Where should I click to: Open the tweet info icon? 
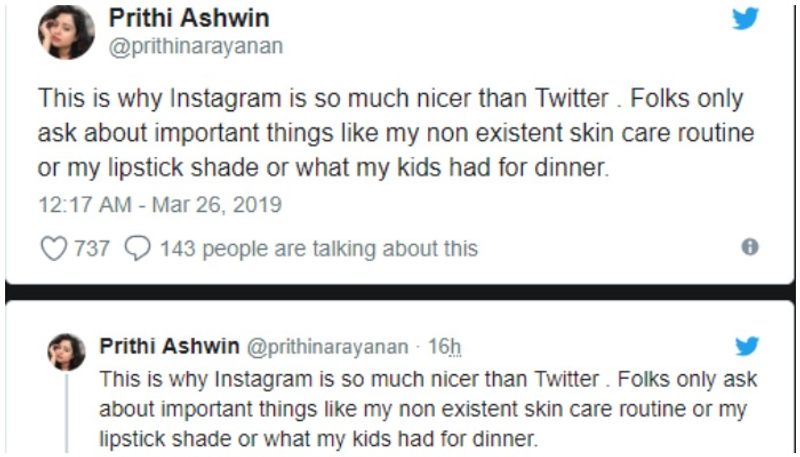coord(750,247)
